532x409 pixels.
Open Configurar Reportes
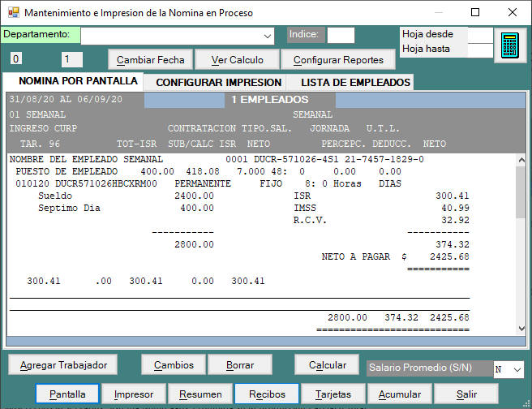tap(338, 60)
